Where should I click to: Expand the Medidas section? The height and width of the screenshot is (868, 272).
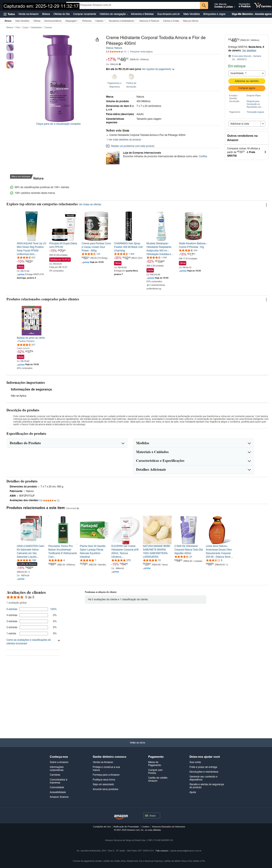(193, 443)
